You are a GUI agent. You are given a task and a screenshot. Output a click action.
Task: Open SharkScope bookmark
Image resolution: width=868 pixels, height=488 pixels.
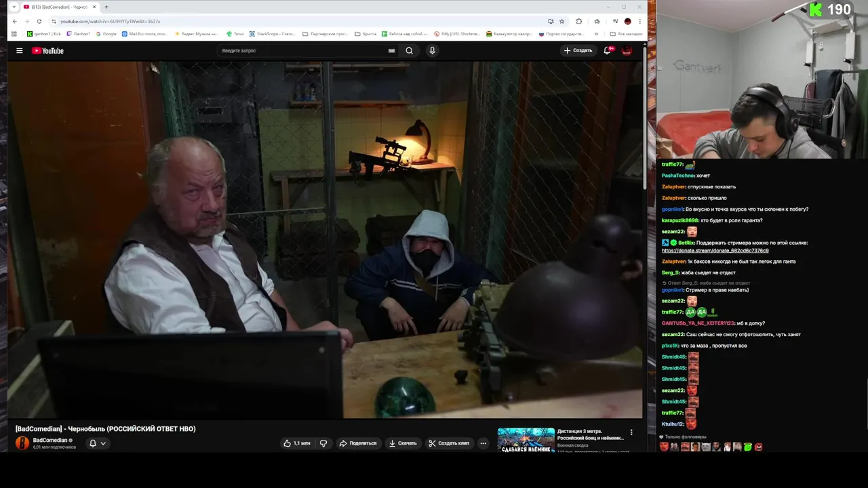273,34
